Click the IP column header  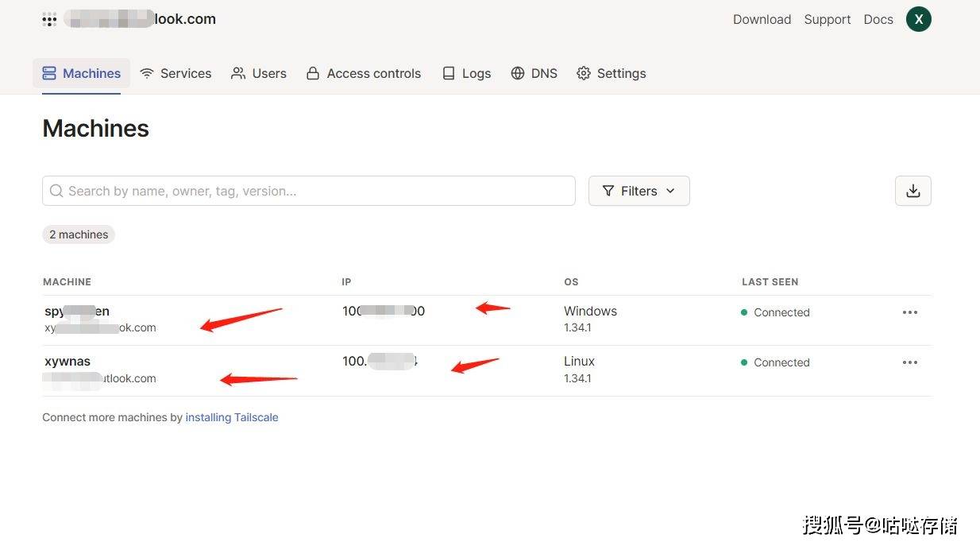(346, 282)
